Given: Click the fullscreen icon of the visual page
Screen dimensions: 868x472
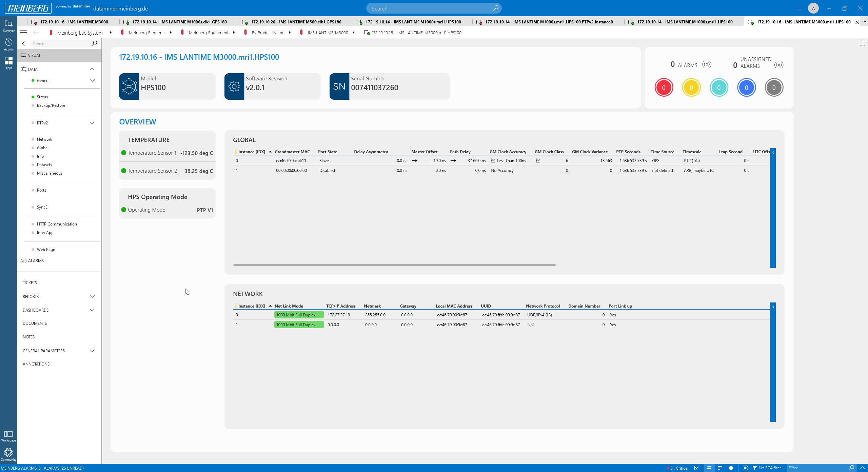Looking at the screenshot, I should [x=863, y=43].
